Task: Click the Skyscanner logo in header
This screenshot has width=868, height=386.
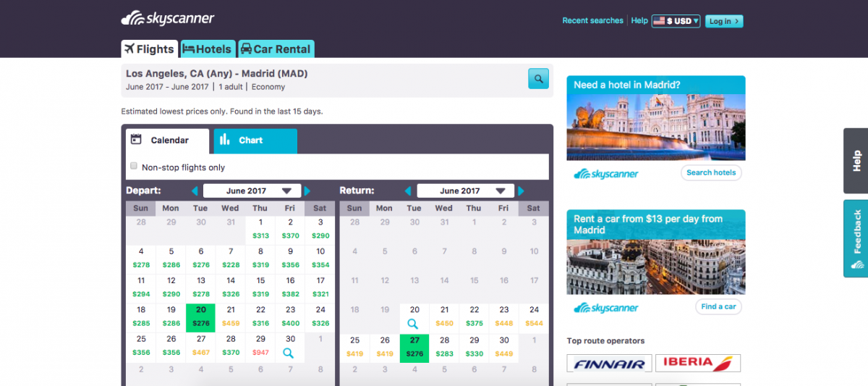Action: (168, 19)
